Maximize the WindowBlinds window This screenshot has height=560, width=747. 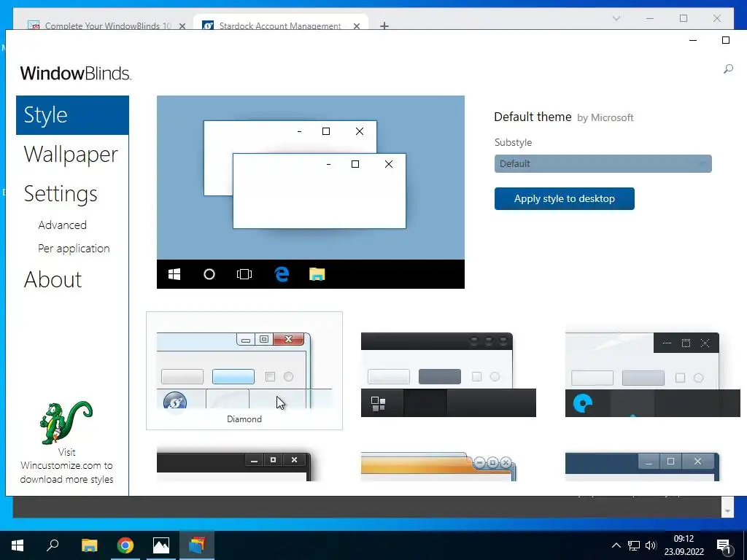pyautogui.click(x=726, y=41)
